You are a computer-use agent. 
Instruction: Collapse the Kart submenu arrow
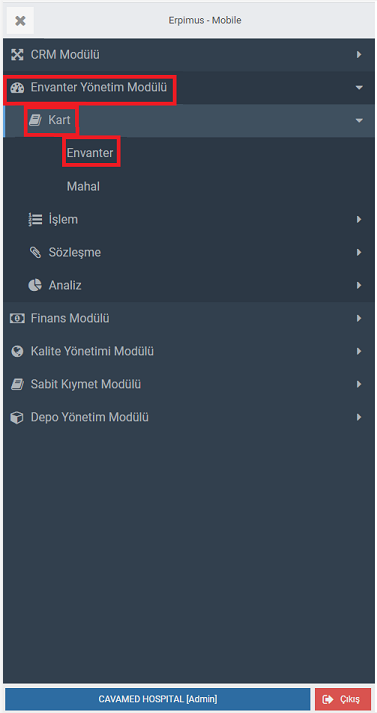pyautogui.click(x=359, y=121)
